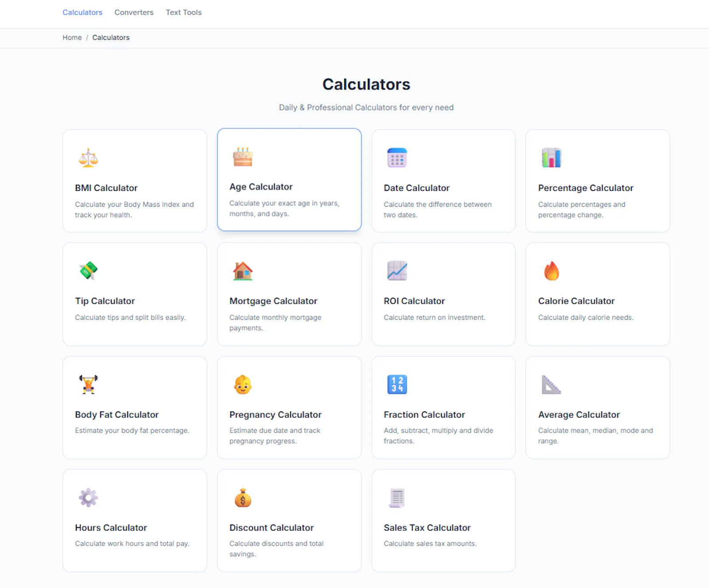Click the Pregnancy Calculator baby icon
This screenshot has width=709, height=588.
(243, 384)
